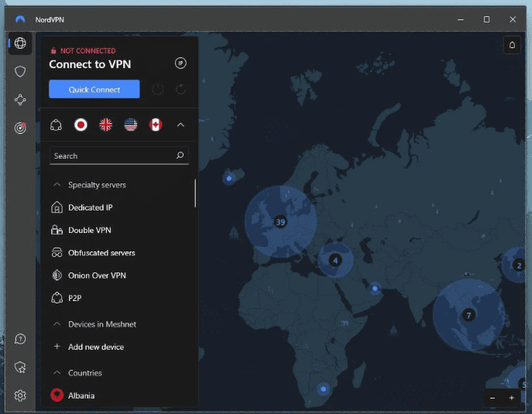The width and height of the screenshot is (532, 414).
Task: Click the reconnect refresh icon
Action: (x=180, y=90)
